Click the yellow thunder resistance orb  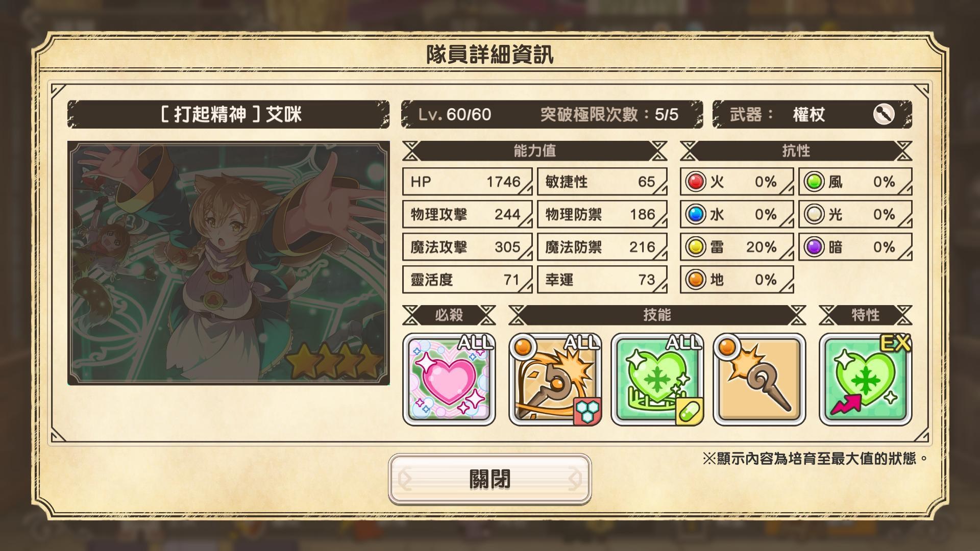click(695, 247)
